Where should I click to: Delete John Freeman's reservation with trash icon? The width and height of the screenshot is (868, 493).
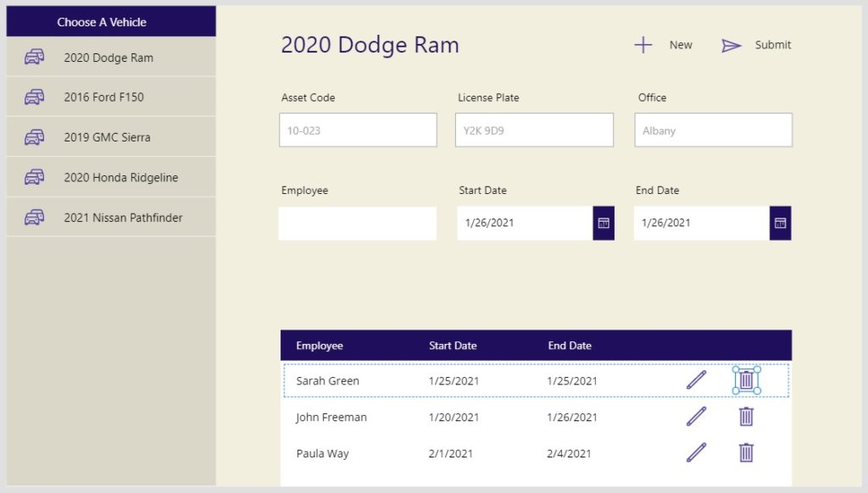pos(746,417)
